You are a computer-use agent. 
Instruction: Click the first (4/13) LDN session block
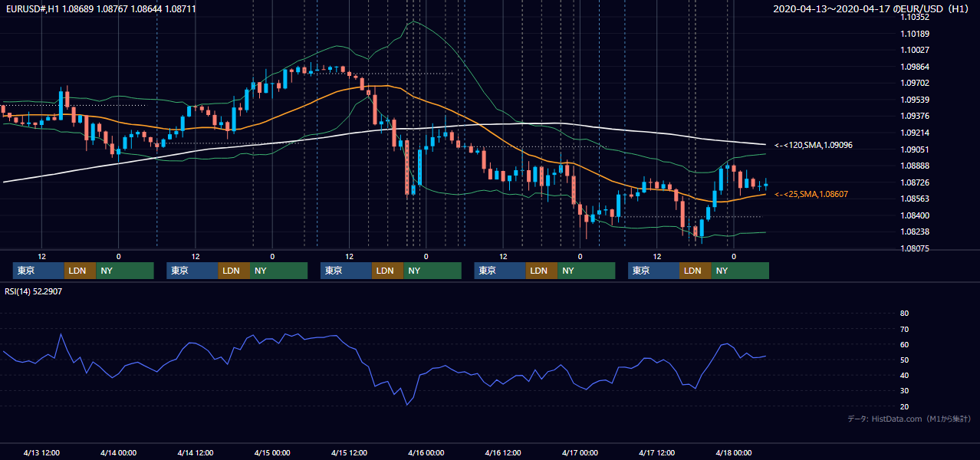click(x=80, y=271)
